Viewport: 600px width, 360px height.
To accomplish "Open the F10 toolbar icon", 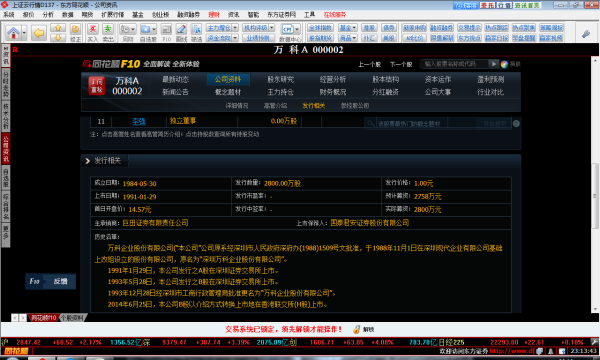I will pyautogui.click(x=166, y=29).
